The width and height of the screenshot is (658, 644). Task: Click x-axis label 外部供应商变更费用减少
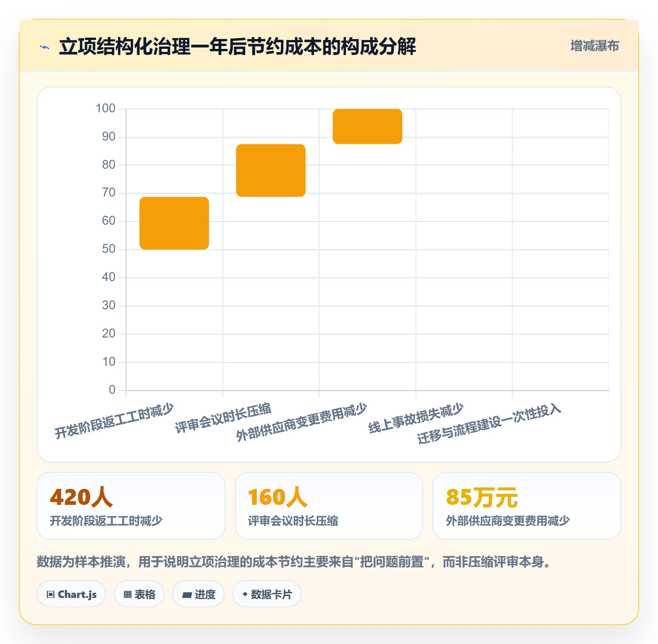click(x=301, y=422)
